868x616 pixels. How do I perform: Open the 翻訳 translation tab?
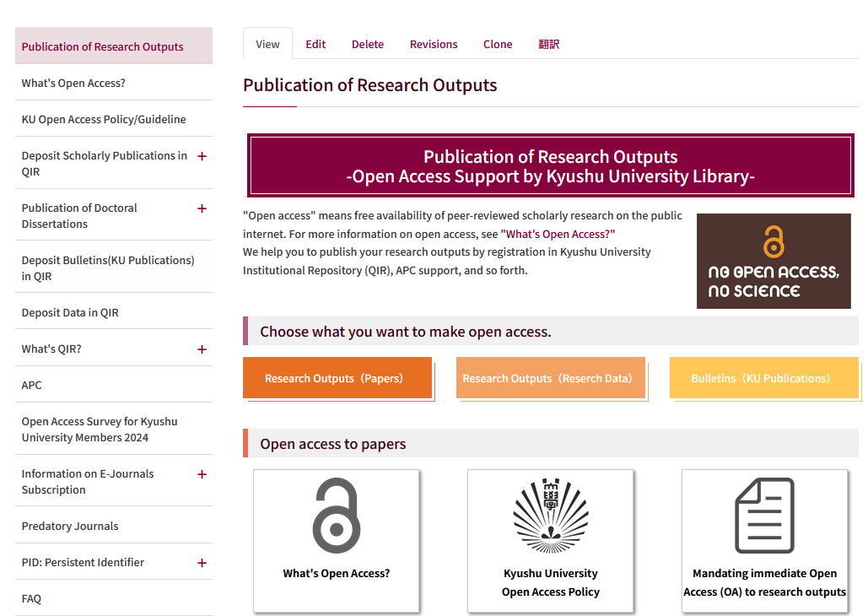click(x=548, y=44)
